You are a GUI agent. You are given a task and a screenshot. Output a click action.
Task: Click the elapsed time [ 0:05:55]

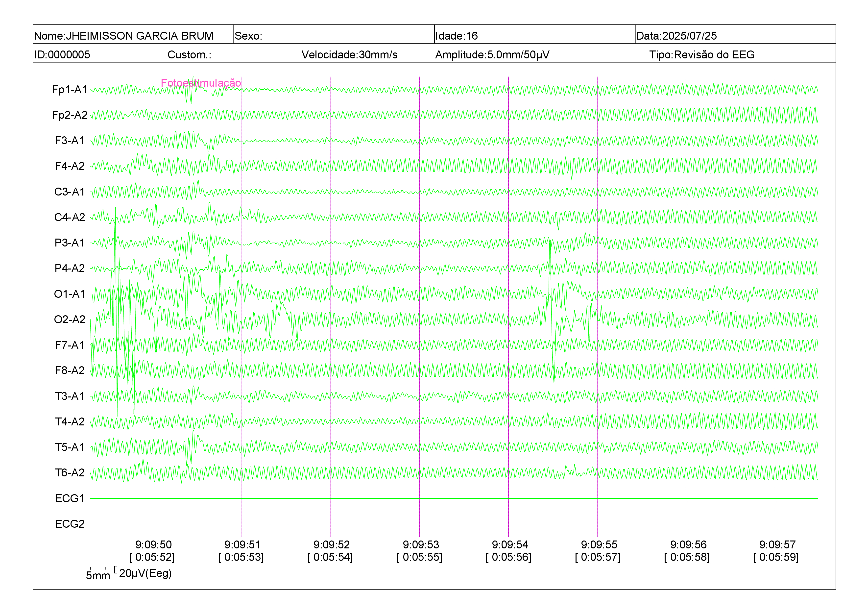pyautogui.click(x=420, y=557)
